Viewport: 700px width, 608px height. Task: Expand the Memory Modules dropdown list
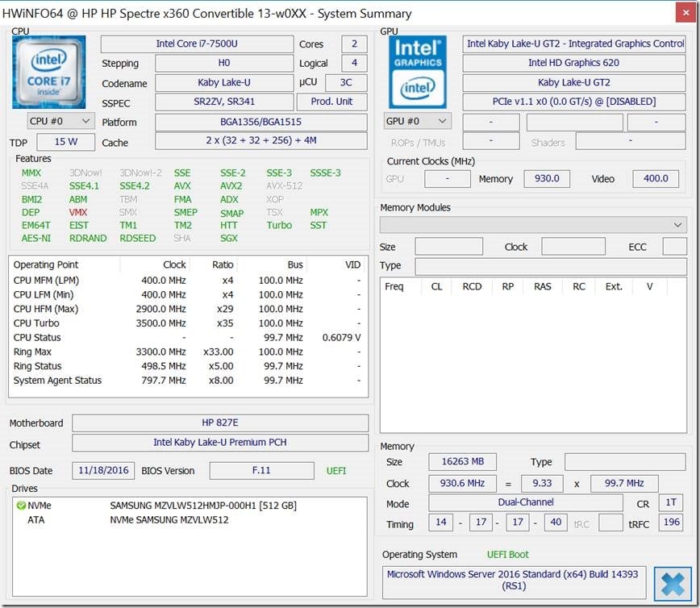tap(533, 224)
